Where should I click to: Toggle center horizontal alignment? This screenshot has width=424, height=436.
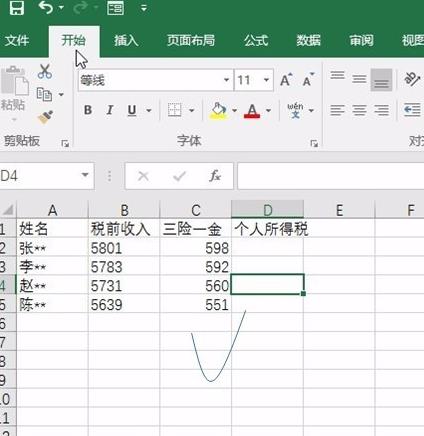[x=359, y=110]
